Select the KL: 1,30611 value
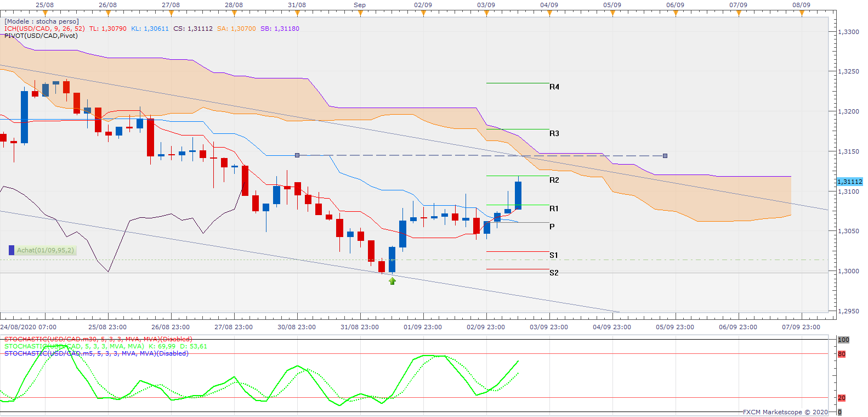 (150, 29)
